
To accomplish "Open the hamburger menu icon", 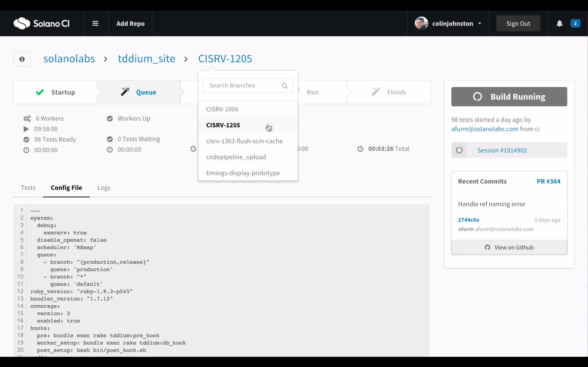I will click(95, 23).
